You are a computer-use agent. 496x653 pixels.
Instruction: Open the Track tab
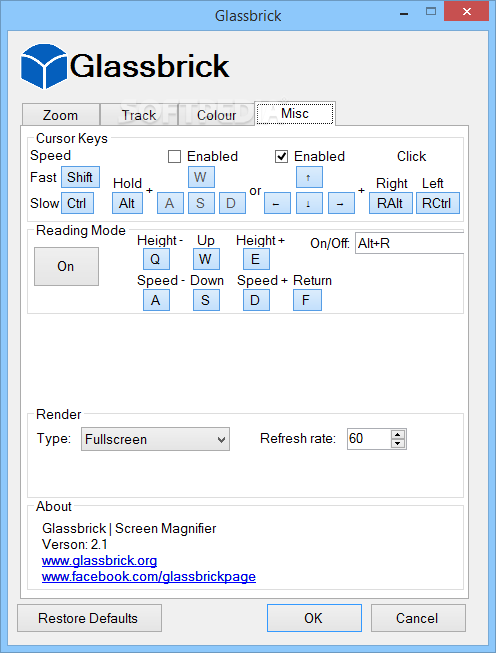tap(139, 115)
